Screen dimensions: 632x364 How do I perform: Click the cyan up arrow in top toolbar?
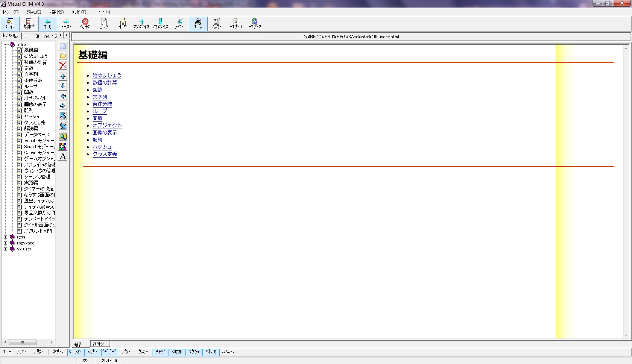pos(141,24)
